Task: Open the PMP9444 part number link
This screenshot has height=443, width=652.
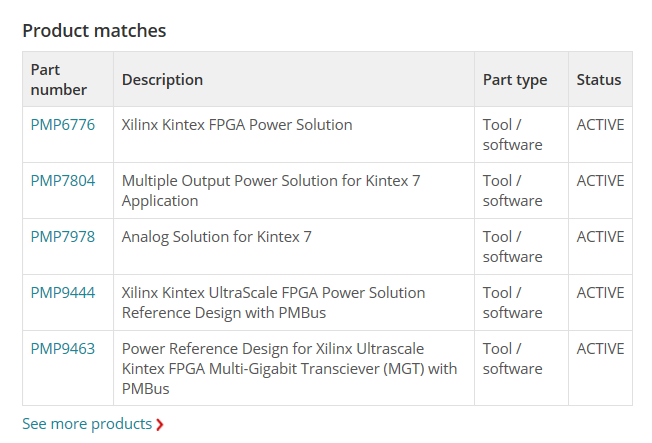Action: (x=63, y=293)
